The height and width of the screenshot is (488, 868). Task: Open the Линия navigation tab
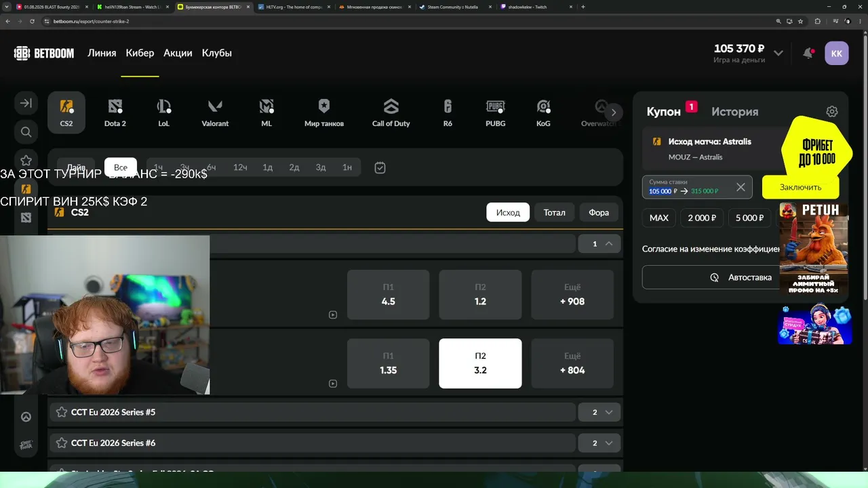pyautogui.click(x=102, y=53)
